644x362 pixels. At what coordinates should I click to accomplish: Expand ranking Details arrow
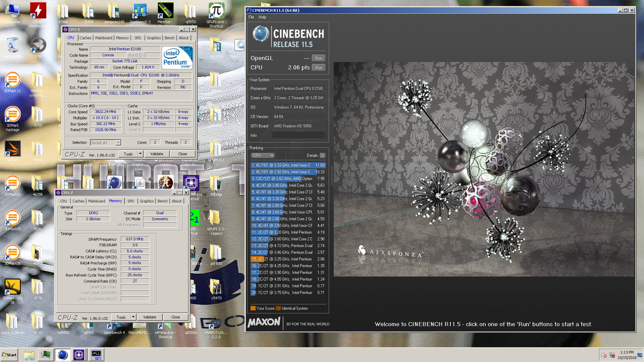click(x=323, y=156)
